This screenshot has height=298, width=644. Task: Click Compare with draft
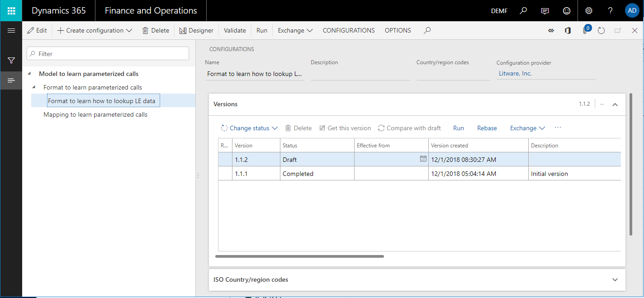point(409,128)
